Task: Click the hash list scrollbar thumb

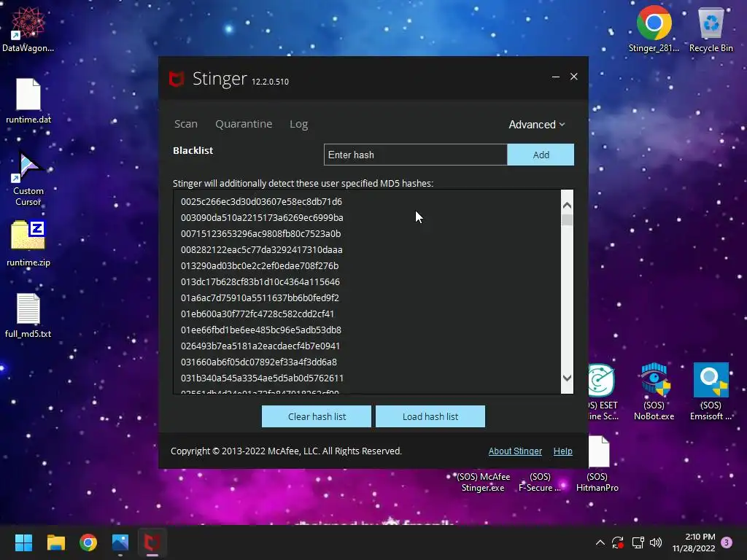Action: pyautogui.click(x=567, y=220)
